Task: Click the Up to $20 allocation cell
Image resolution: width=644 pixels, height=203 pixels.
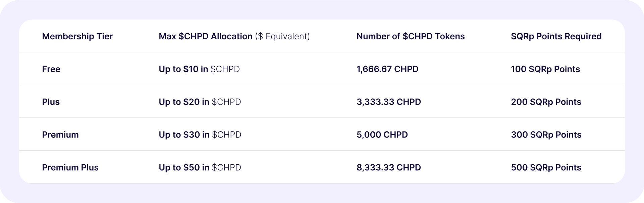Action: tap(200, 102)
